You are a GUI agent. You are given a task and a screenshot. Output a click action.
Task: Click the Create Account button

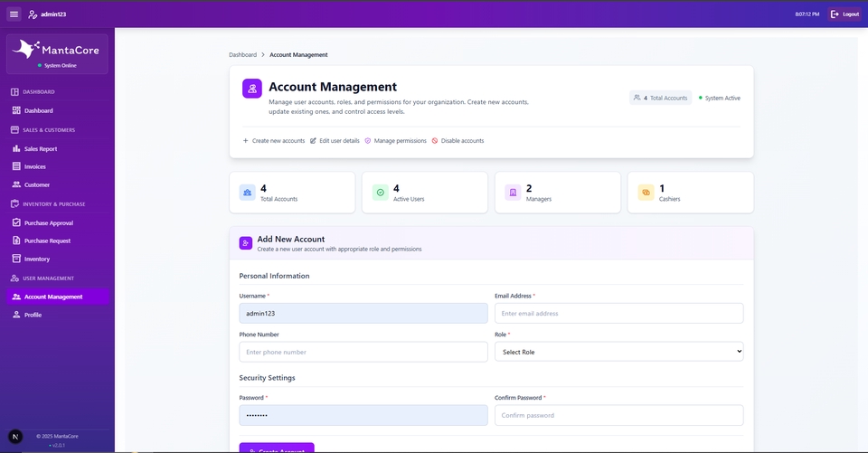point(277,448)
